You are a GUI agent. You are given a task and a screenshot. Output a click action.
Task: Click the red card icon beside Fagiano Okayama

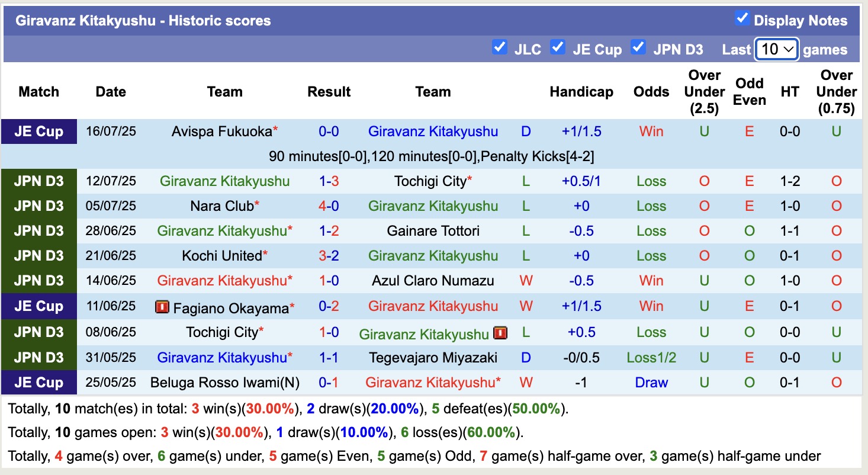(x=162, y=306)
